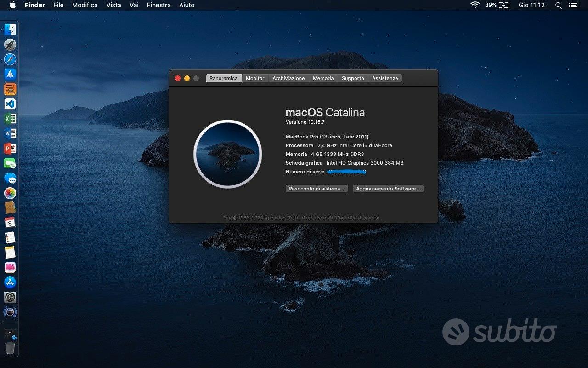Click the clock showing Gio 11:12
Screen dimensions: 588x368
pos(531,5)
